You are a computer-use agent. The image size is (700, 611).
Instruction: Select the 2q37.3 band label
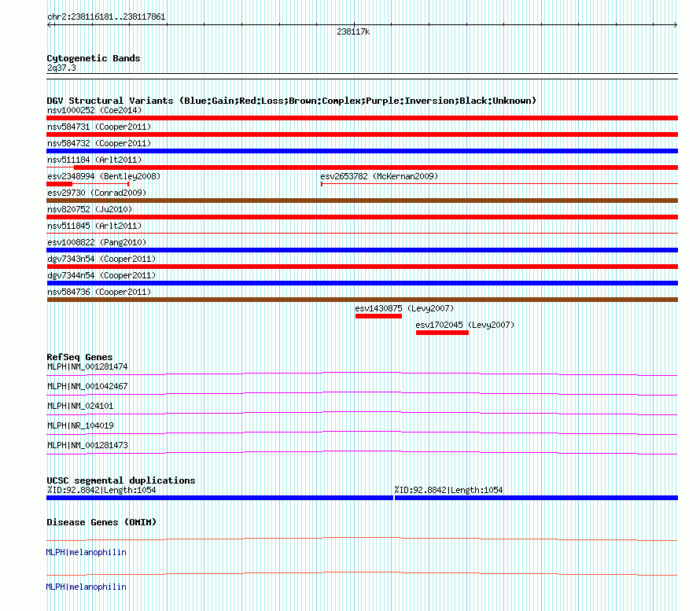point(61,68)
